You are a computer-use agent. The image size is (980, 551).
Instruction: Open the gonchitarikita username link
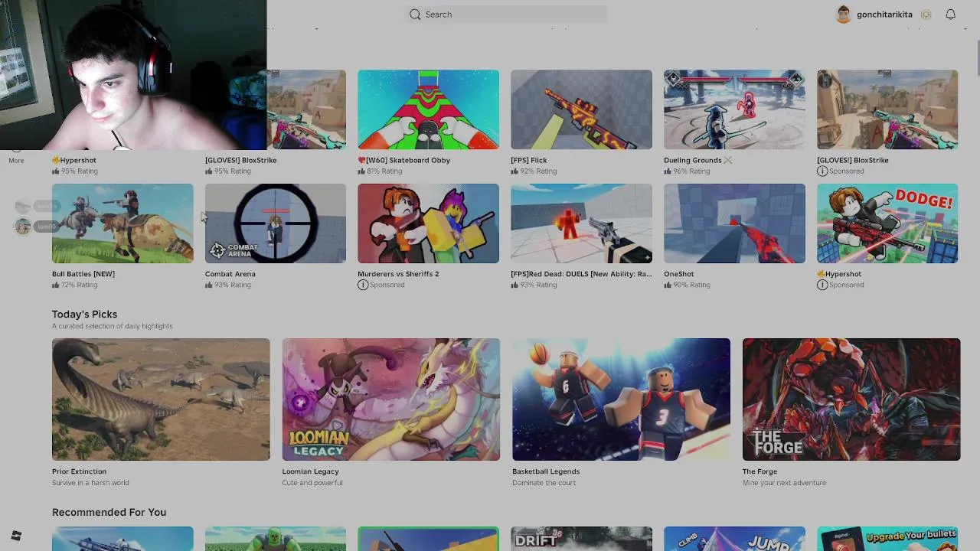pos(884,15)
